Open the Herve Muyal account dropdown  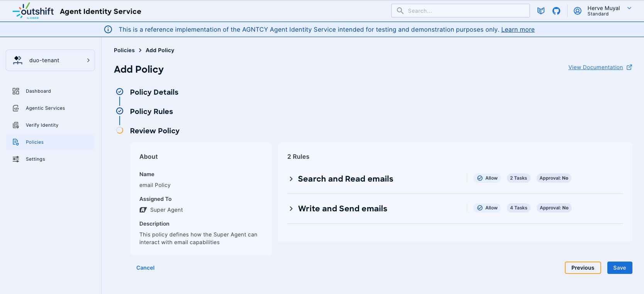629,8
